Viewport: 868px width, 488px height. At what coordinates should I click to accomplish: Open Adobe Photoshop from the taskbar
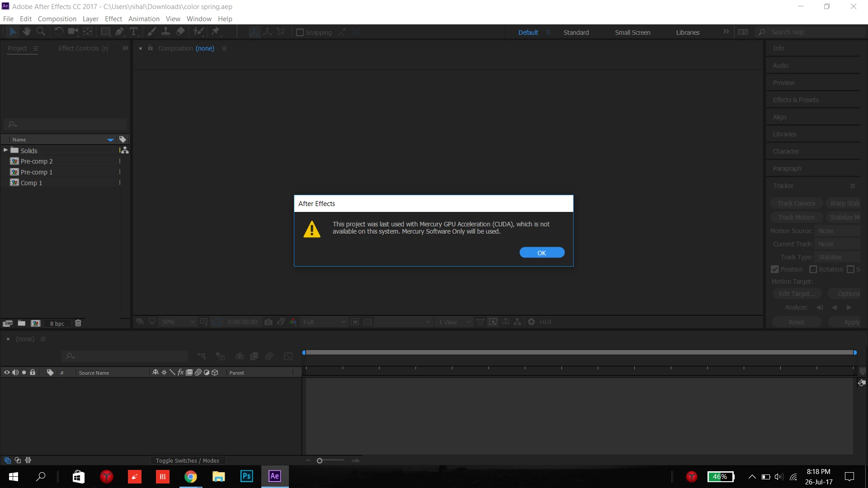pos(246,476)
